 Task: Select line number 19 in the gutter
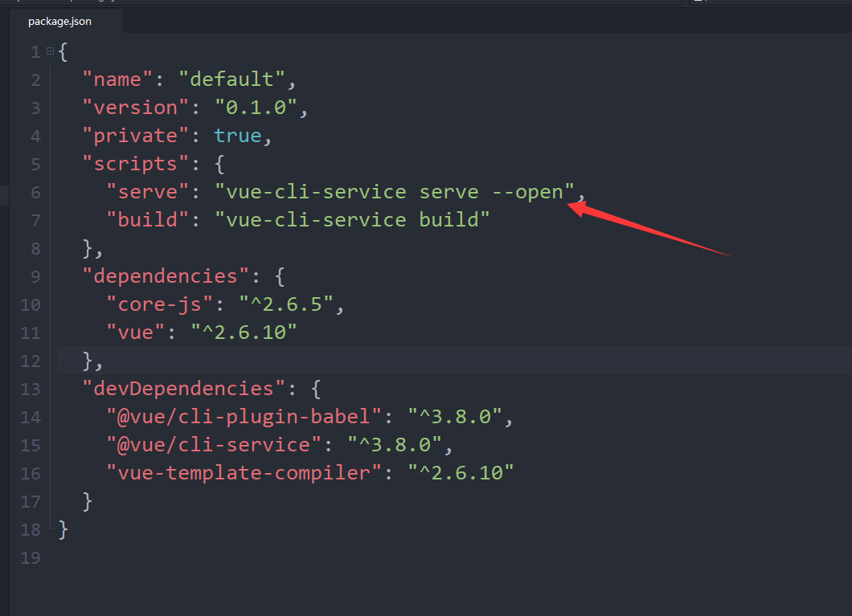pyautogui.click(x=31, y=557)
